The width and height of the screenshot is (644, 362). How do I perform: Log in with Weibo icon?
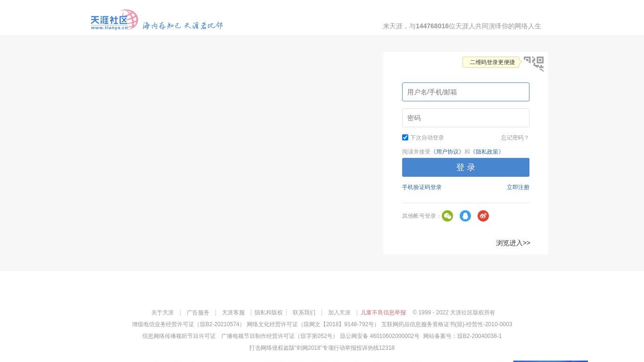click(483, 216)
